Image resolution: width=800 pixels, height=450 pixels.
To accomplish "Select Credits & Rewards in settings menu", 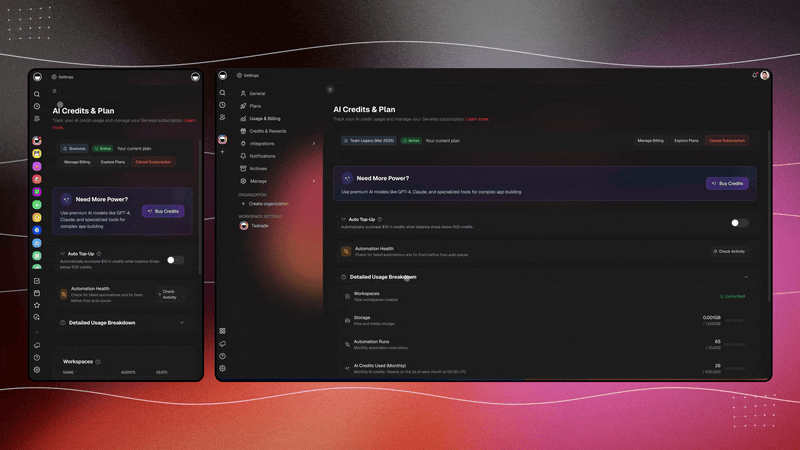I will (267, 131).
